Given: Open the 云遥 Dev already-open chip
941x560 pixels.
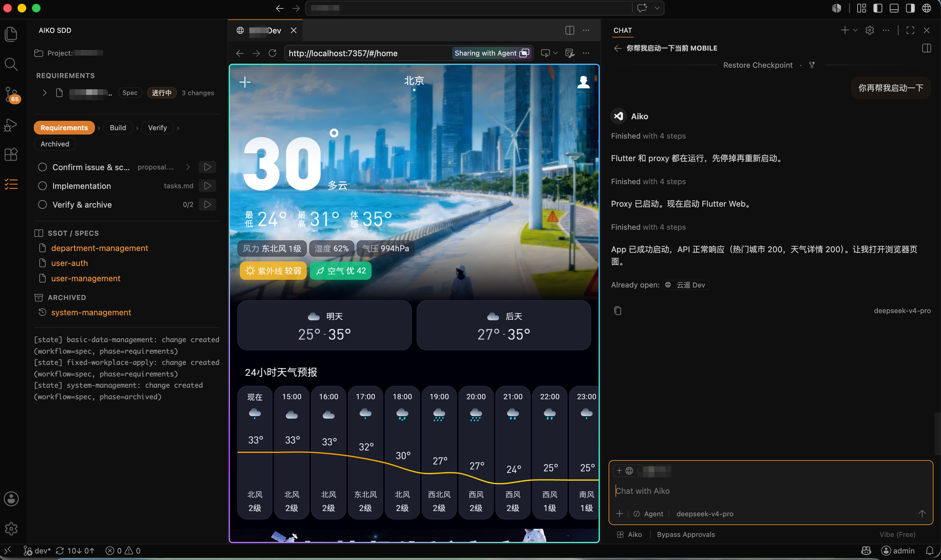Looking at the screenshot, I should (685, 285).
